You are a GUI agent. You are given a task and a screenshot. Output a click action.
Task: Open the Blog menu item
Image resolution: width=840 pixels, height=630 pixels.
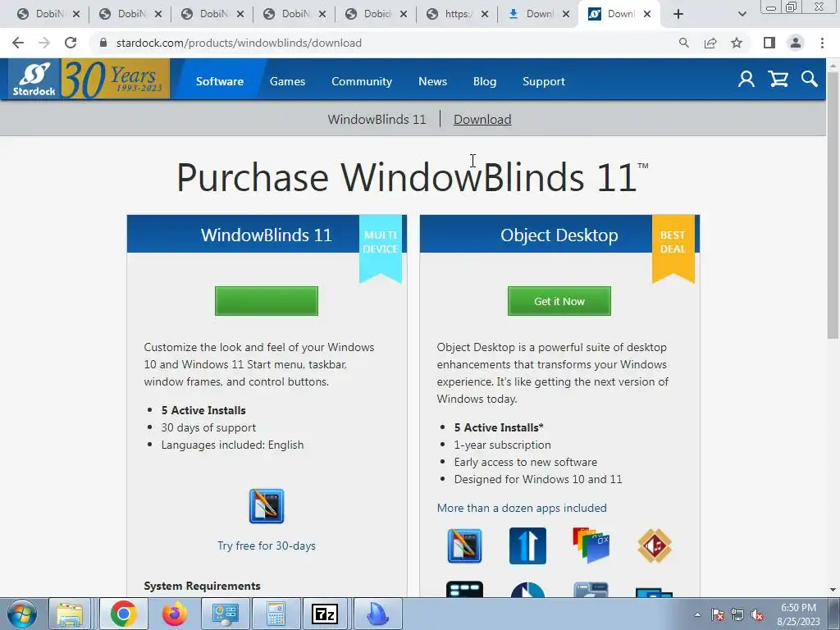(x=485, y=81)
